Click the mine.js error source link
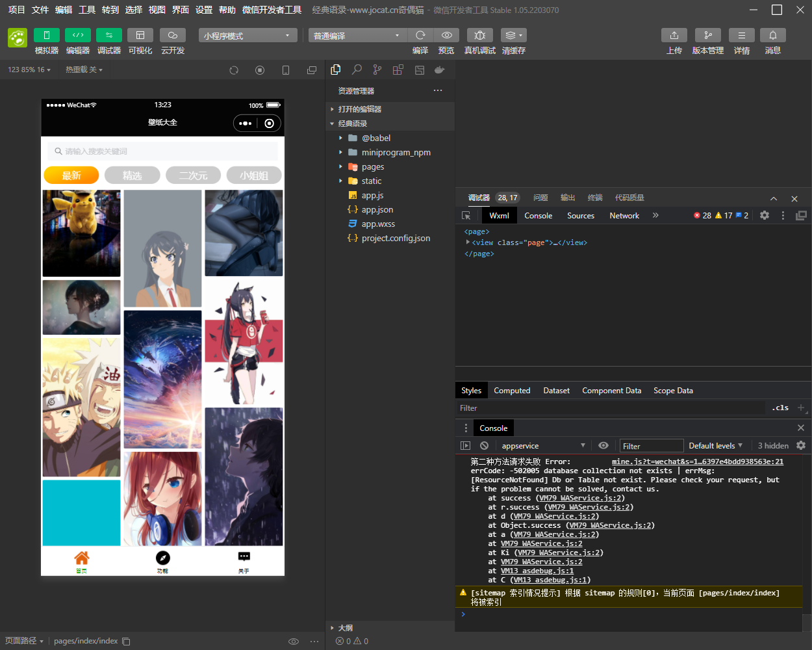Image resolution: width=812 pixels, height=650 pixels. pos(698,461)
